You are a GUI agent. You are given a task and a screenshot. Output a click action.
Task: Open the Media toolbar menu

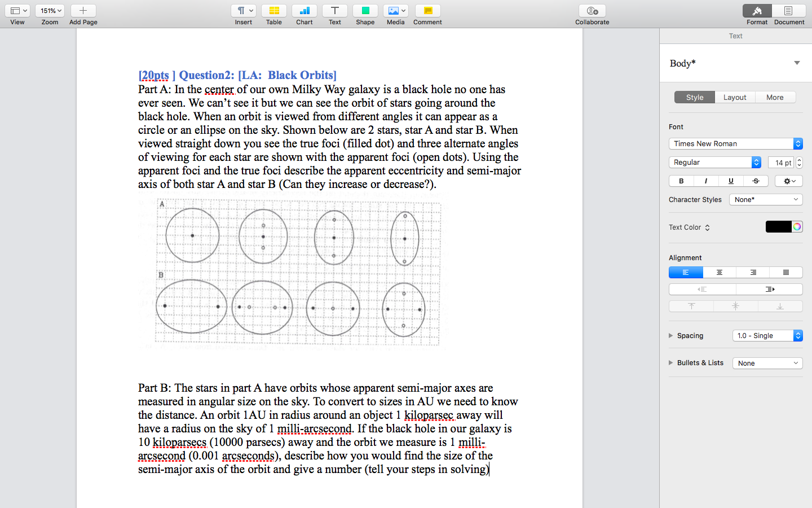tap(396, 11)
